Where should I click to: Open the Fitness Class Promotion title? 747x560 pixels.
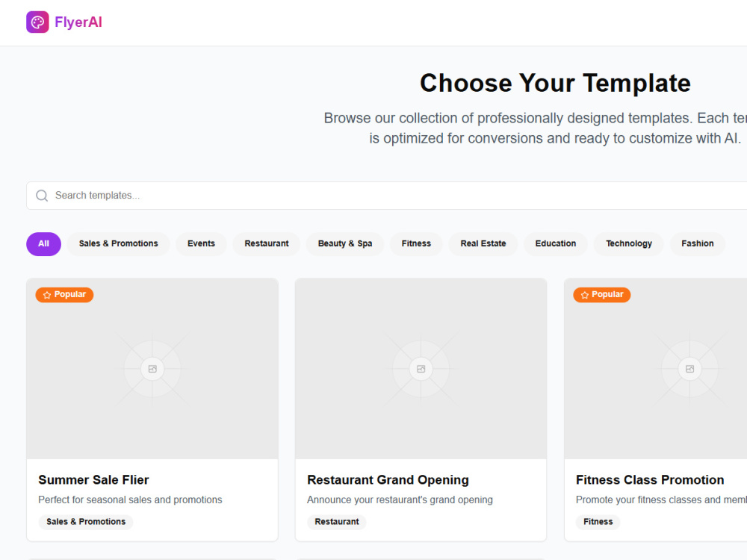click(650, 480)
